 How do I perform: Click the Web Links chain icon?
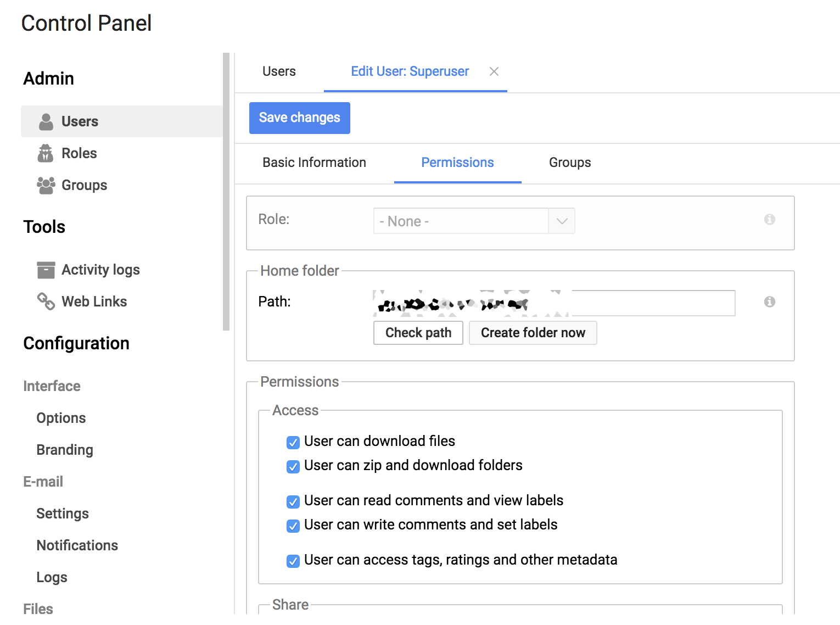(x=46, y=301)
